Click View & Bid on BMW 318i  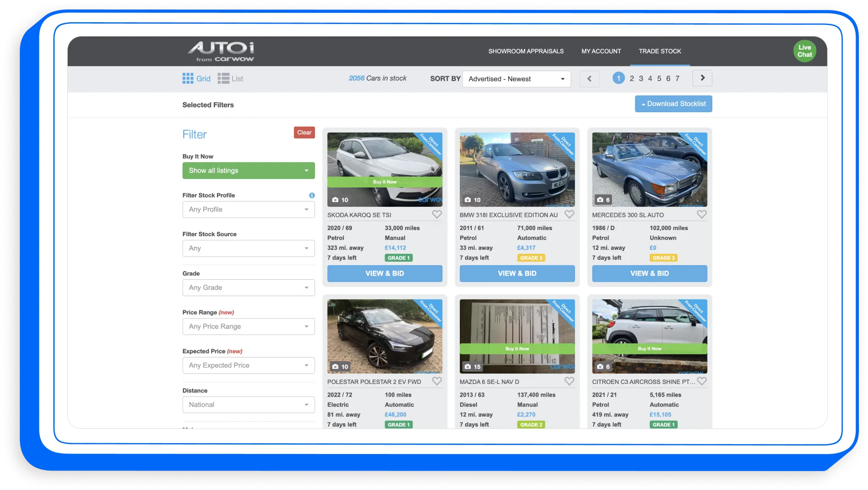(x=517, y=274)
